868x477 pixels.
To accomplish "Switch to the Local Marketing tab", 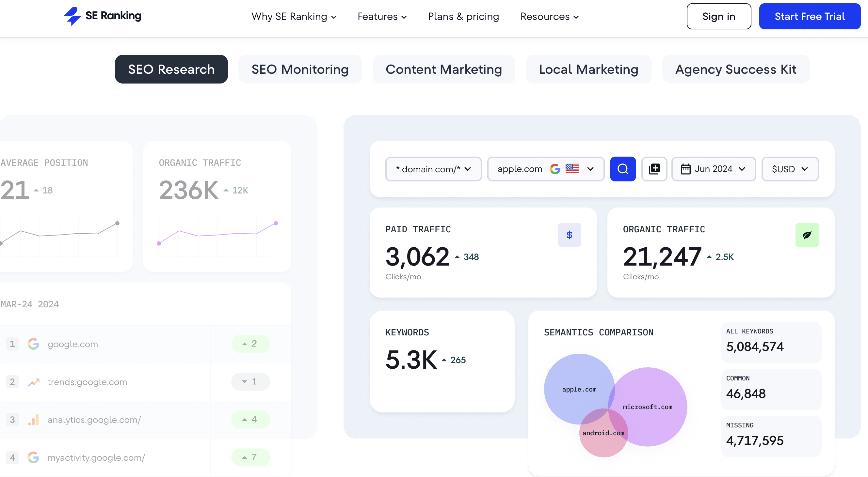I will tap(588, 69).
